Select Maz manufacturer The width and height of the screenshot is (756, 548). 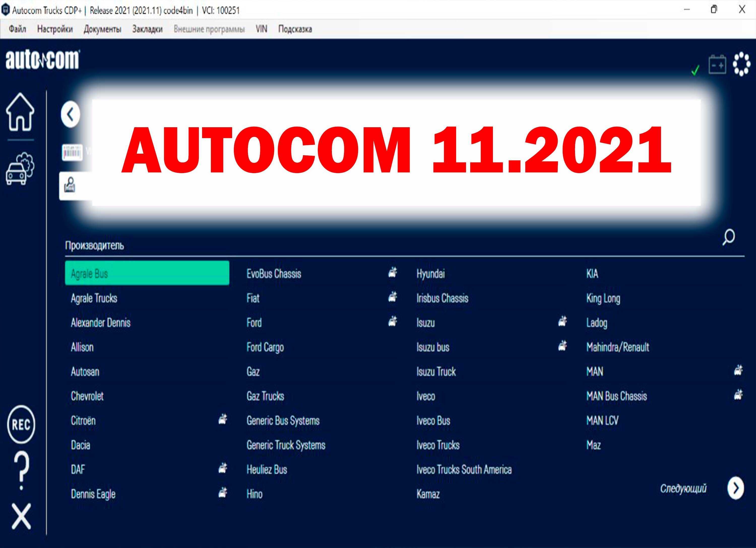tap(594, 445)
